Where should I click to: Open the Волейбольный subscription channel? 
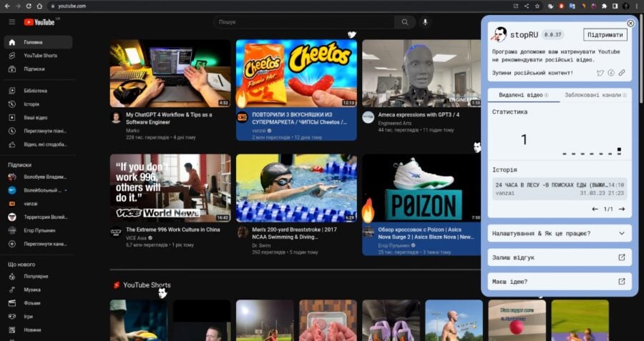pyautogui.click(x=38, y=190)
